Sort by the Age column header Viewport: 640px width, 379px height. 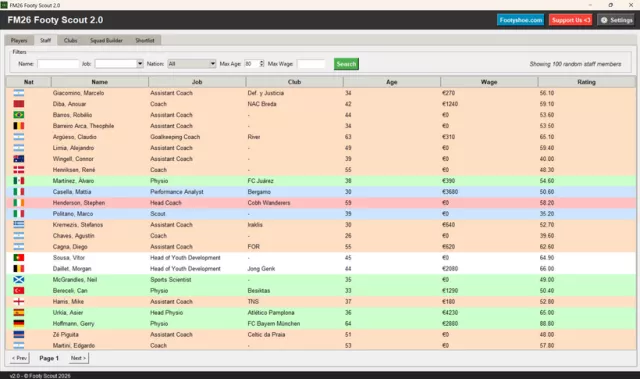pyautogui.click(x=392, y=82)
